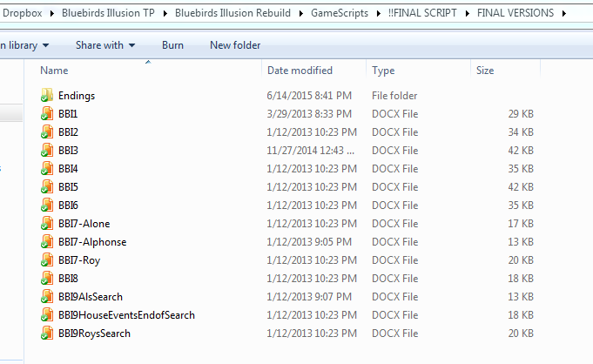Click the File folder type cell
Viewport: 593px width, 364px height.
(x=394, y=95)
